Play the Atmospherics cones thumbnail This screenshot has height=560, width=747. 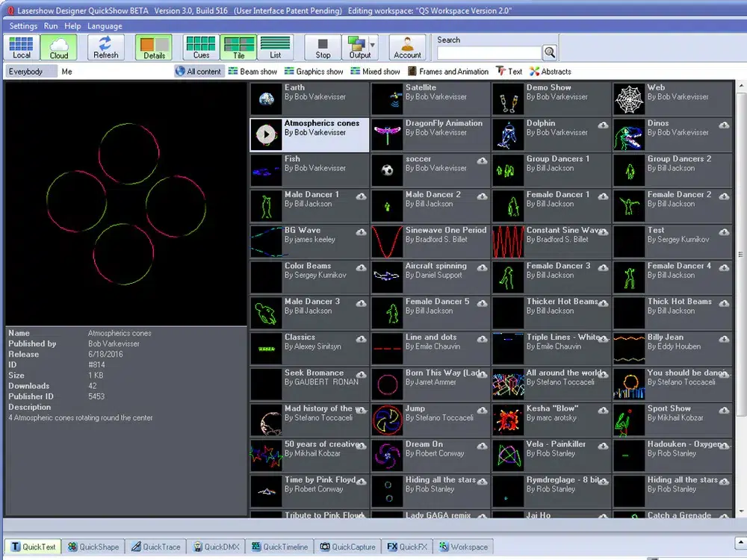pyautogui.click(x=266, y=134)
